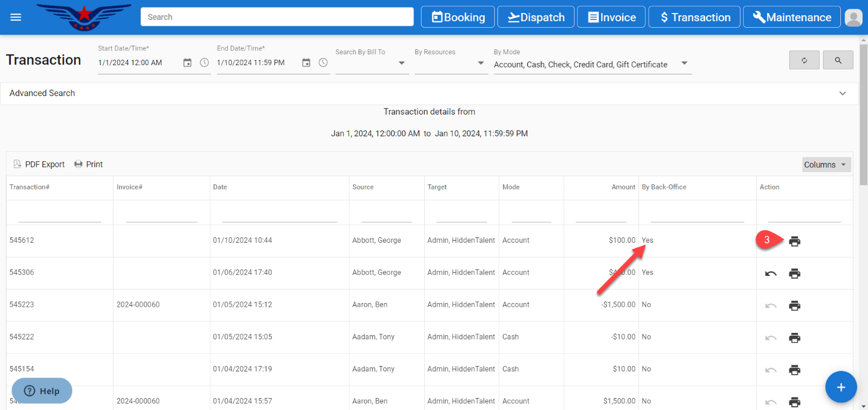Click the Start Date calendar icon
The image size is (868, 410).
187,63
